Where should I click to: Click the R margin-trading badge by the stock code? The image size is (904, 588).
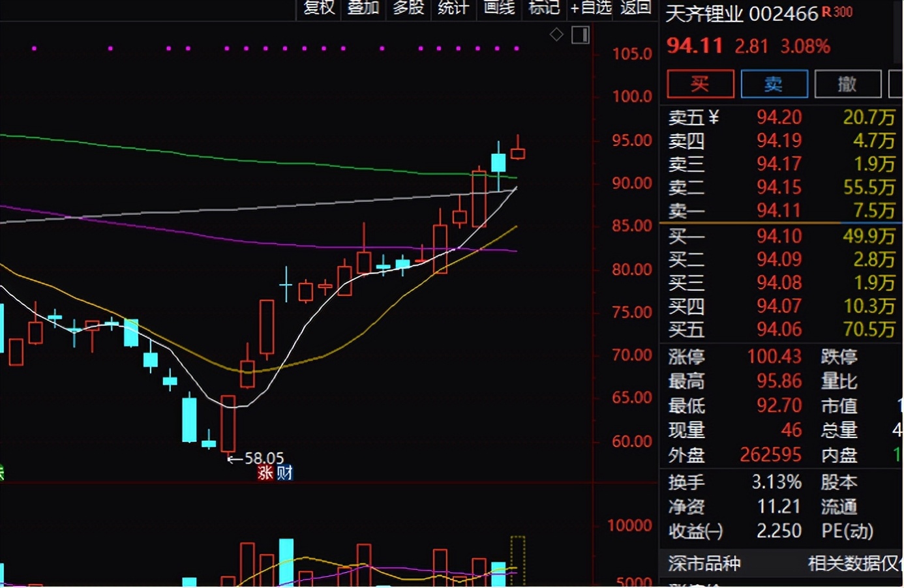click(x=826, y=12)
